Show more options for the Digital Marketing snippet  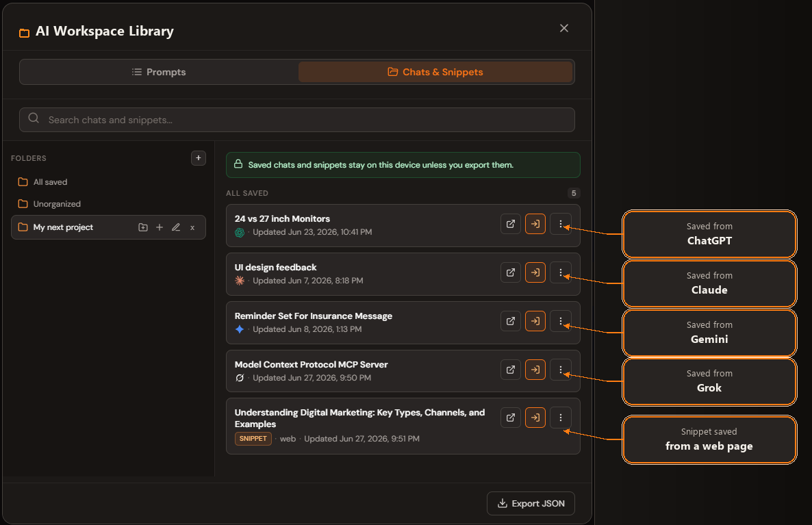(x=560, y=418)
